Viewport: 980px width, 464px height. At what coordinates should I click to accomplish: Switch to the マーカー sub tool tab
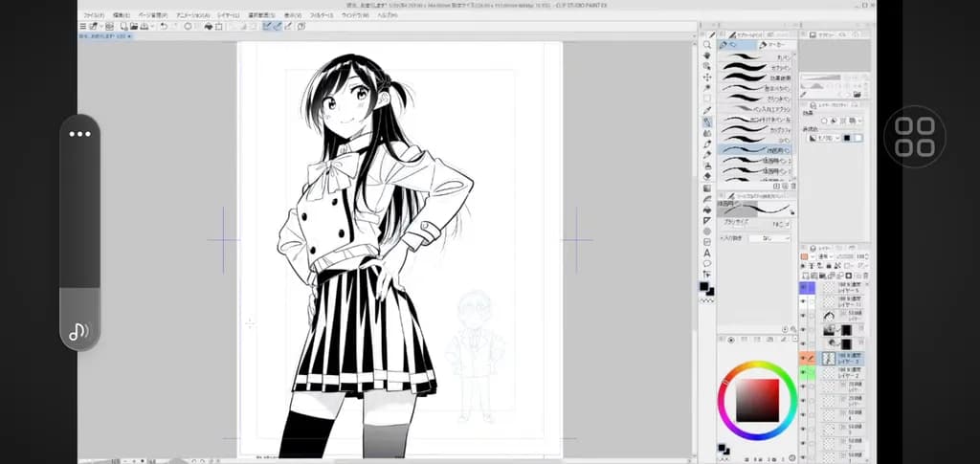point(777,45)
